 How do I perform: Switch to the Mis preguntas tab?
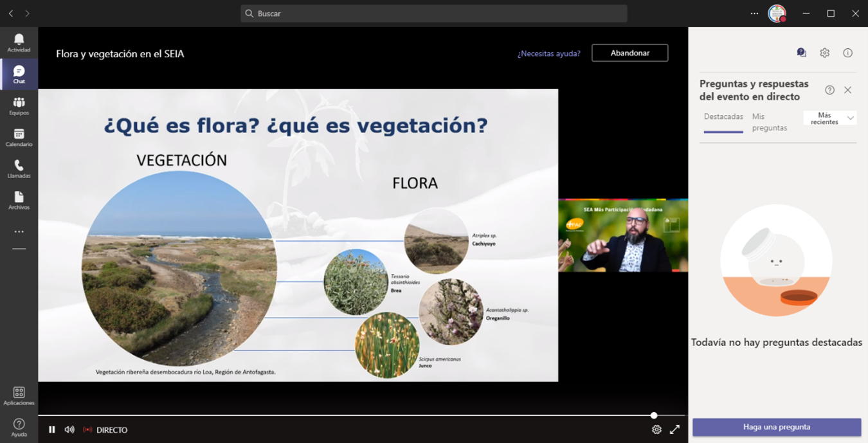coord(769,122)
